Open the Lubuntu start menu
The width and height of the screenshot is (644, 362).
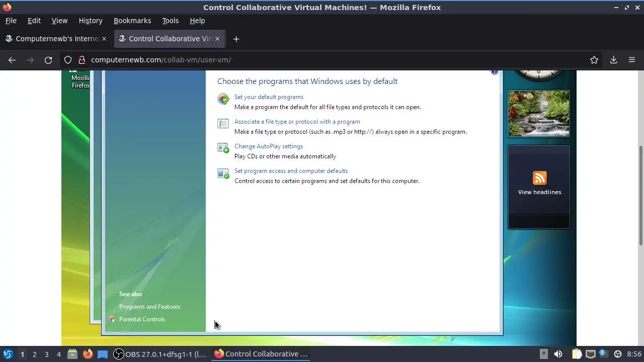pos(8,354)
